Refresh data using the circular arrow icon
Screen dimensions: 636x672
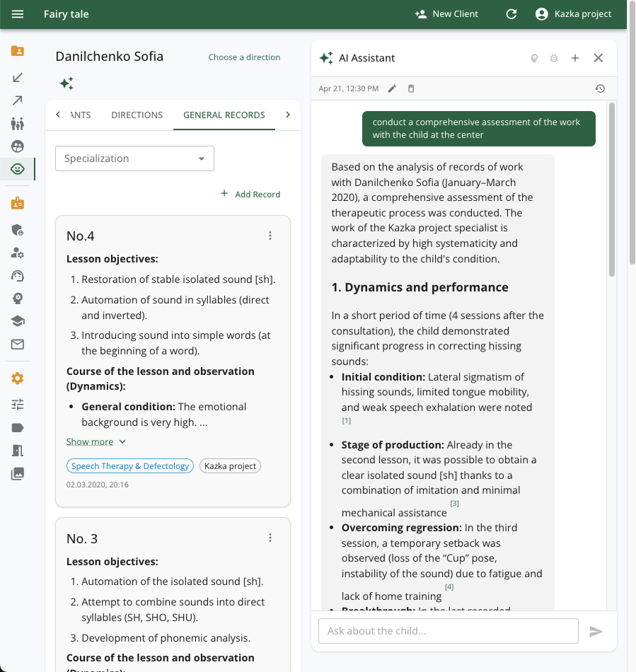(511, 14)
